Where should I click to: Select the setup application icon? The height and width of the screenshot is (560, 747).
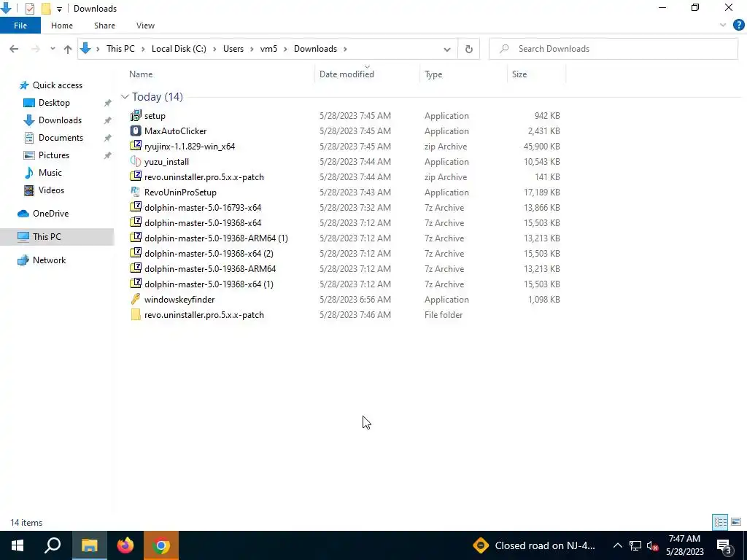(136, 115)
